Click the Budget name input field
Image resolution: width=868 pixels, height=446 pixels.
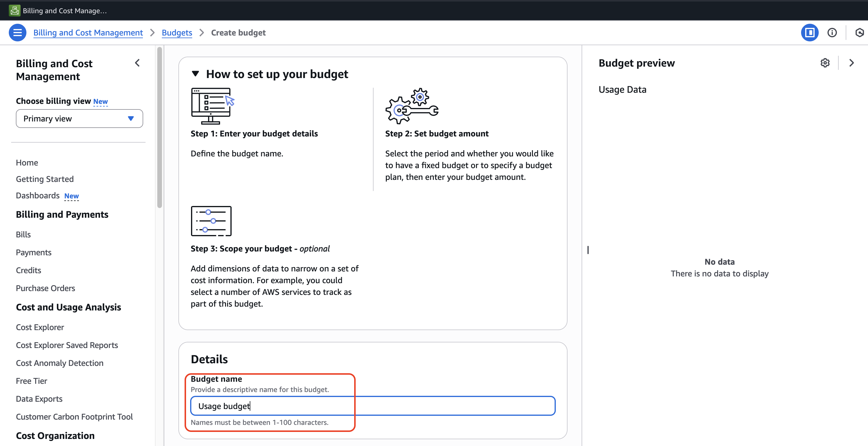373,406
